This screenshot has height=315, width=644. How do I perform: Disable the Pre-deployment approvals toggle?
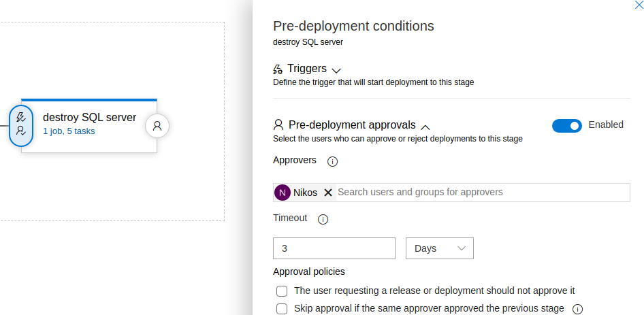coord(567,126)
